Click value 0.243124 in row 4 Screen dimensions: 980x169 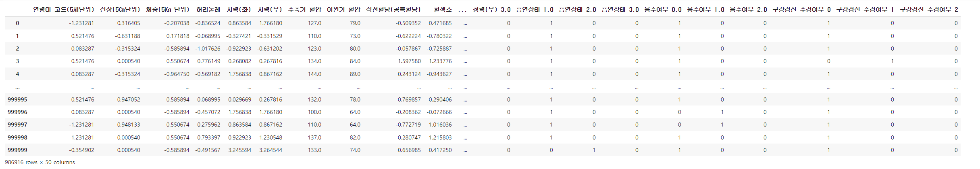[x=409, y=74]
